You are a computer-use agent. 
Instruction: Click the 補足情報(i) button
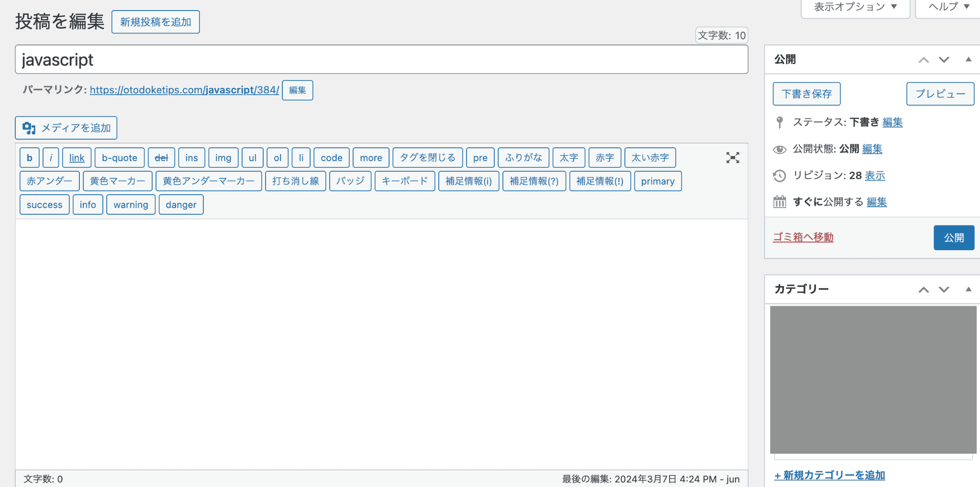469,181
